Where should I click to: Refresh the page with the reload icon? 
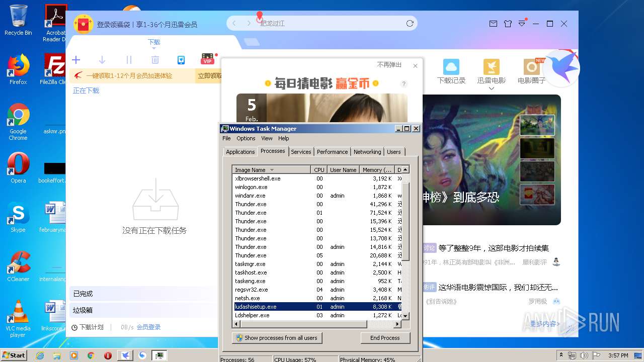(410, 23)
